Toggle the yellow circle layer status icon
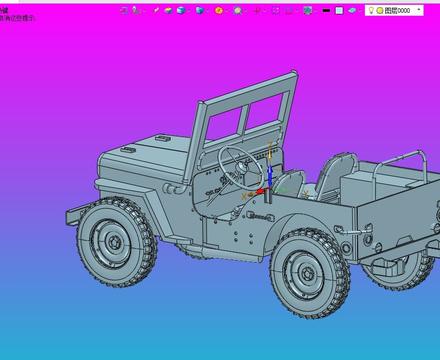 pyautogui.click(x=380, y=11)
